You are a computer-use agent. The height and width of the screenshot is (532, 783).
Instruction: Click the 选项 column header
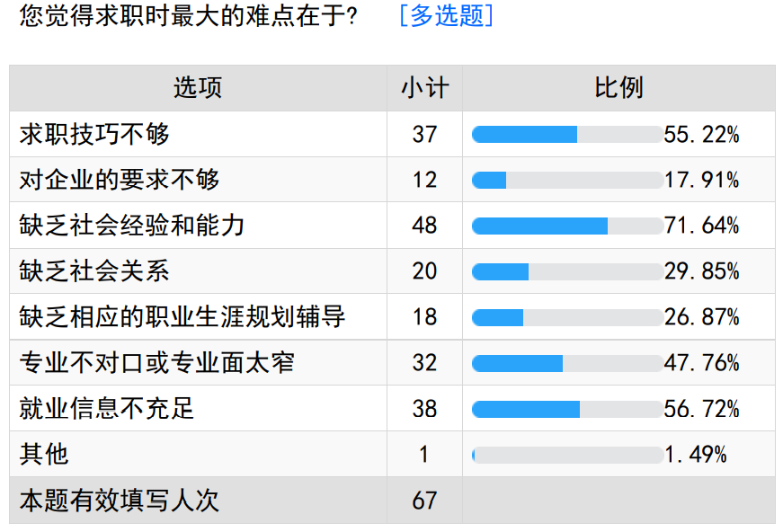[x=198, y=88]
